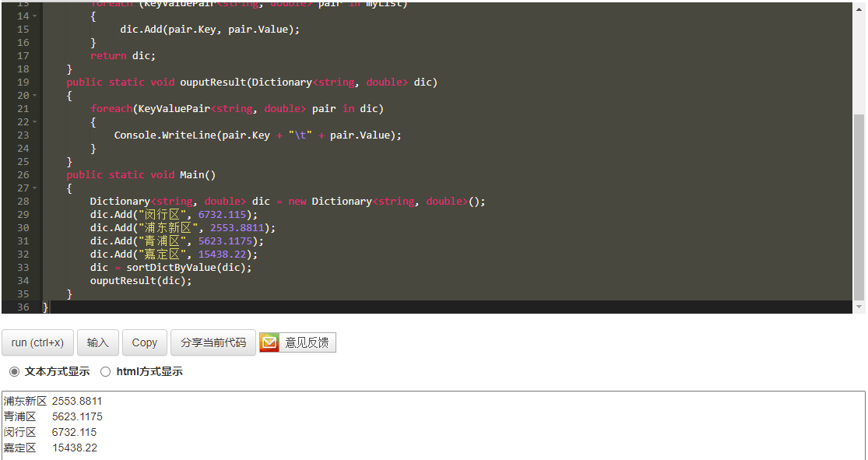Collapse code fold at line 20
Screen dimensions: 868x460
pos(35,95)
